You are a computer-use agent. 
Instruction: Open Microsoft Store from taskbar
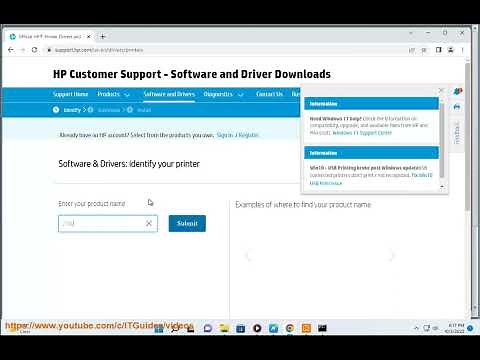(240, 328)
